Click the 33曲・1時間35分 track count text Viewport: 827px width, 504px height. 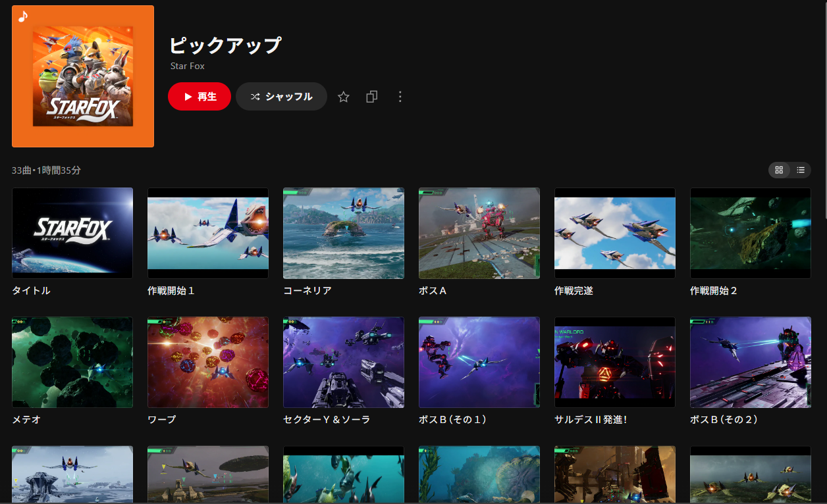(x=46, y=170)
